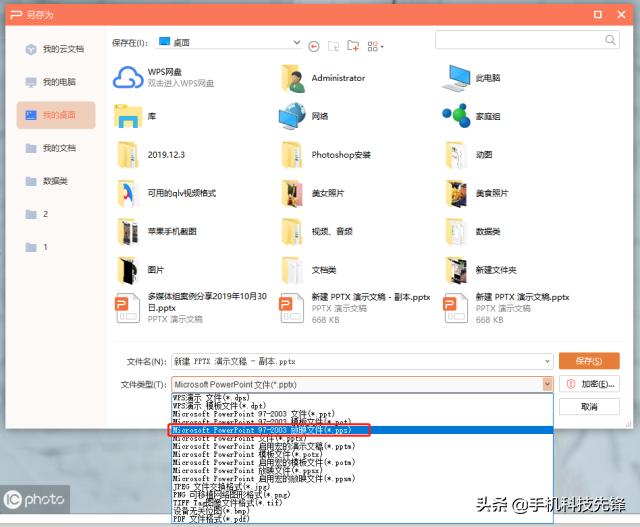
Task: Click the 取消 cancel button
Action: click(589, 407)
